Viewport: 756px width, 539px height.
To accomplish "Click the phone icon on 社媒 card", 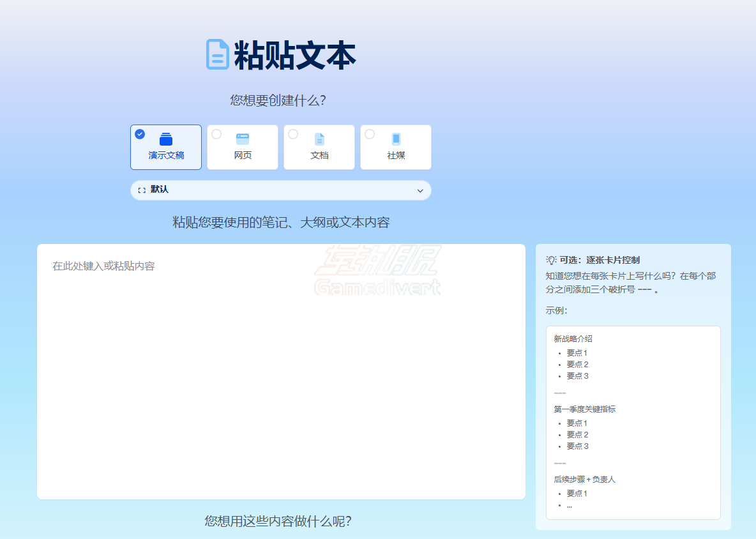I will 395,138.
